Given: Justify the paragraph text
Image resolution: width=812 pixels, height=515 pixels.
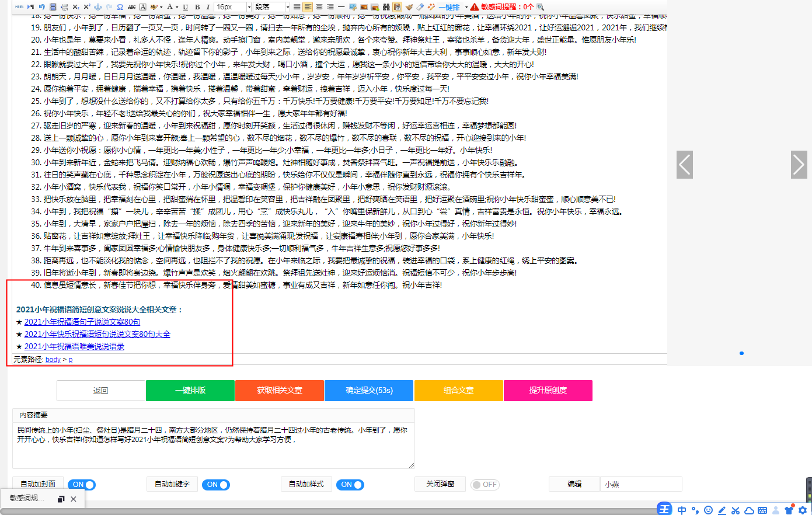Looking at the screenshot, I should pos(297,7).
